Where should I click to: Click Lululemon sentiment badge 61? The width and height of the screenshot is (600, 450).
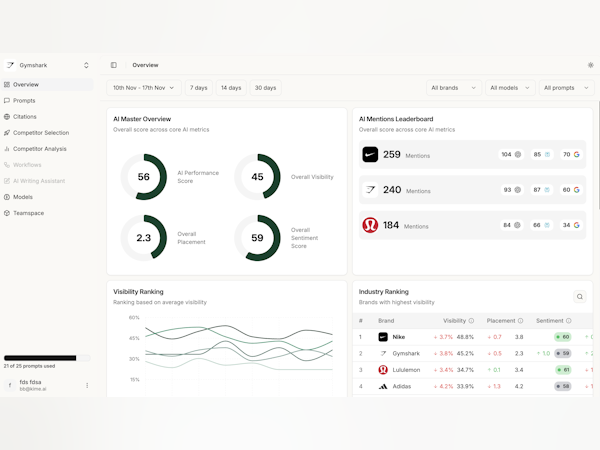[563, 370]
